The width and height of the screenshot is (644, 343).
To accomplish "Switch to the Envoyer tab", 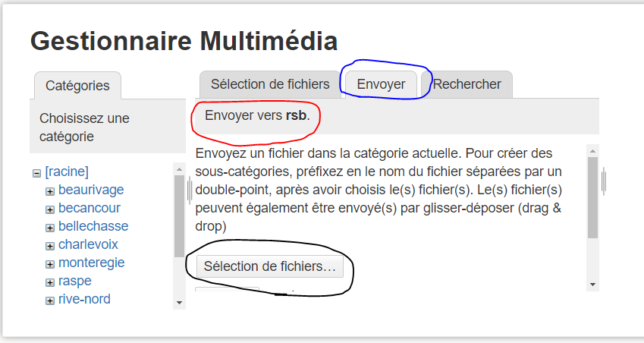I will [381, 84].
